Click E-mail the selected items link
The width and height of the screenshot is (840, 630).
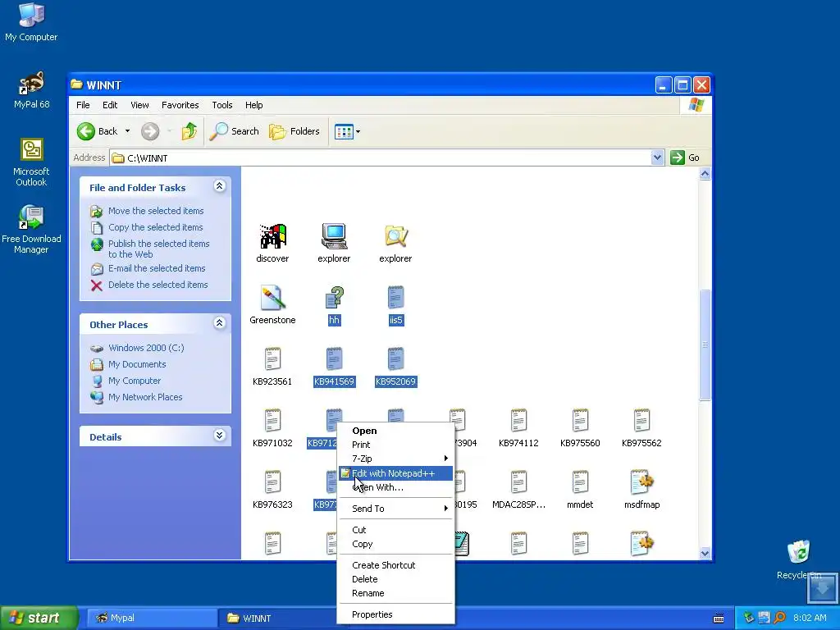tap(157, 268)
